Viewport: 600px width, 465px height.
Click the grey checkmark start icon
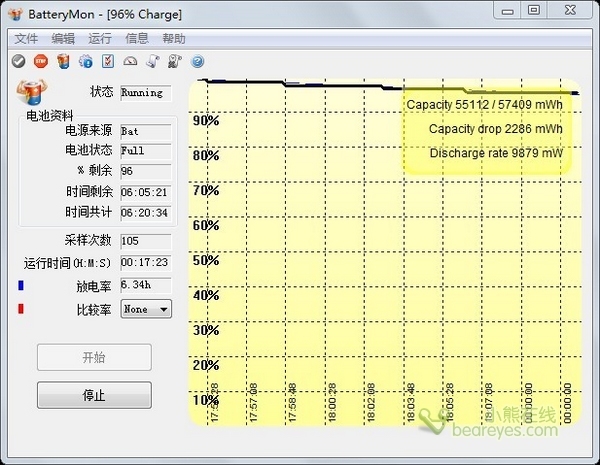click(x=18, y=61)
